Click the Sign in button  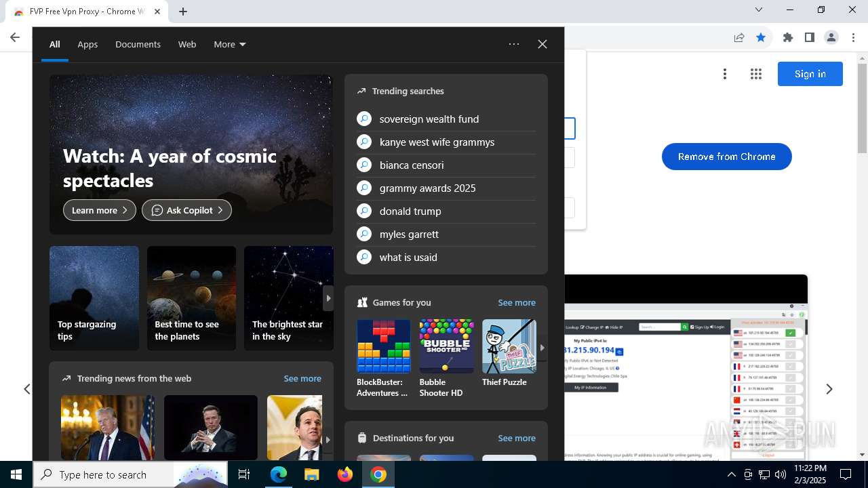tap(810, 74)
